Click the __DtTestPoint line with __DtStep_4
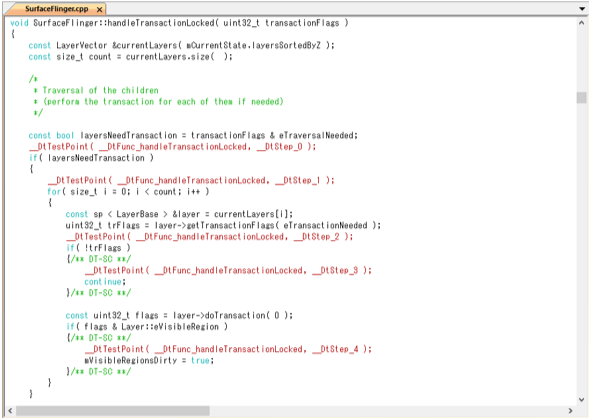The width and height of the screenshot is (589, 418). pos(228,349)
